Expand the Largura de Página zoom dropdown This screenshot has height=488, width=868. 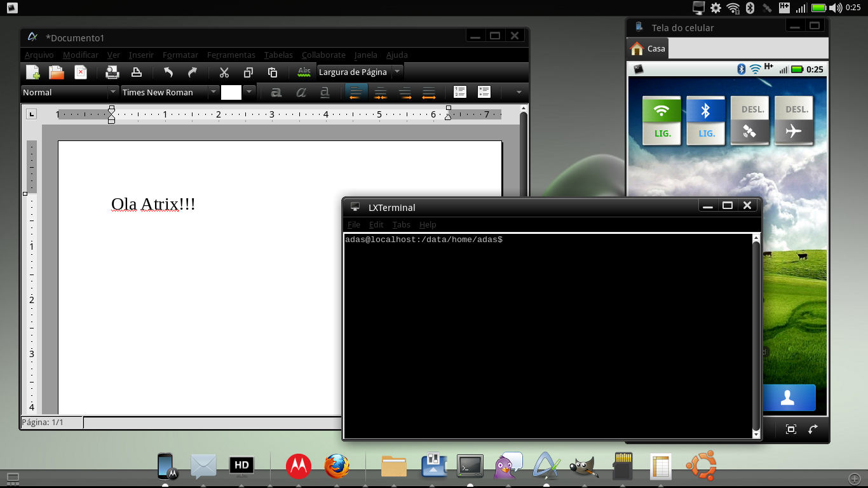[x=397, y=72]
